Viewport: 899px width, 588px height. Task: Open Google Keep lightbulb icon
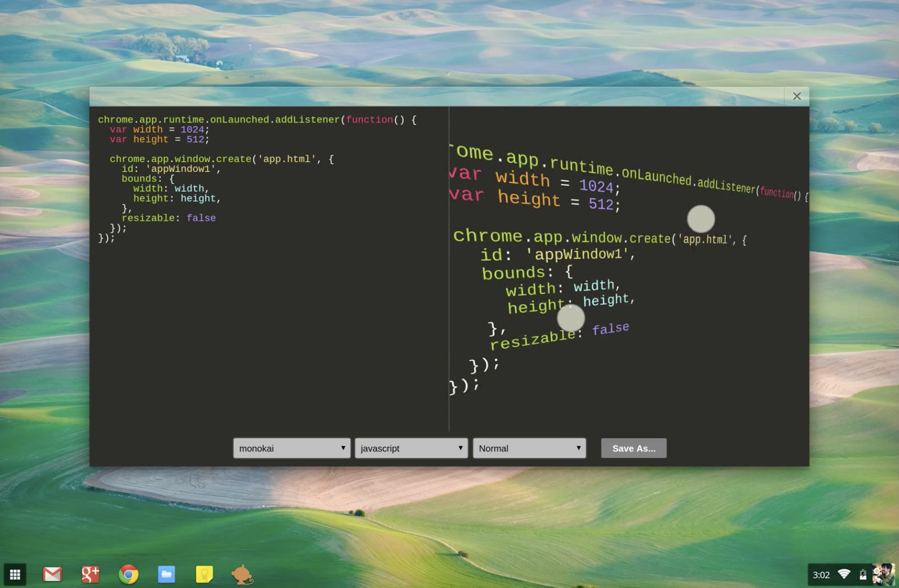pos(204,574)
